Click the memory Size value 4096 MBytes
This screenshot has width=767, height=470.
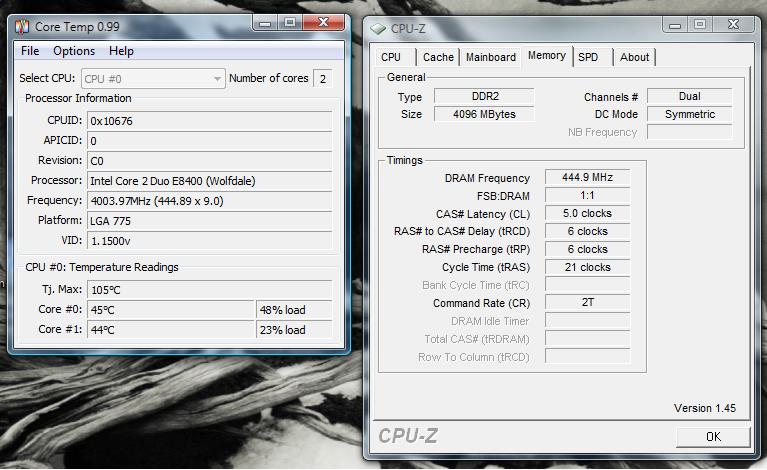(x=484, y=114)
